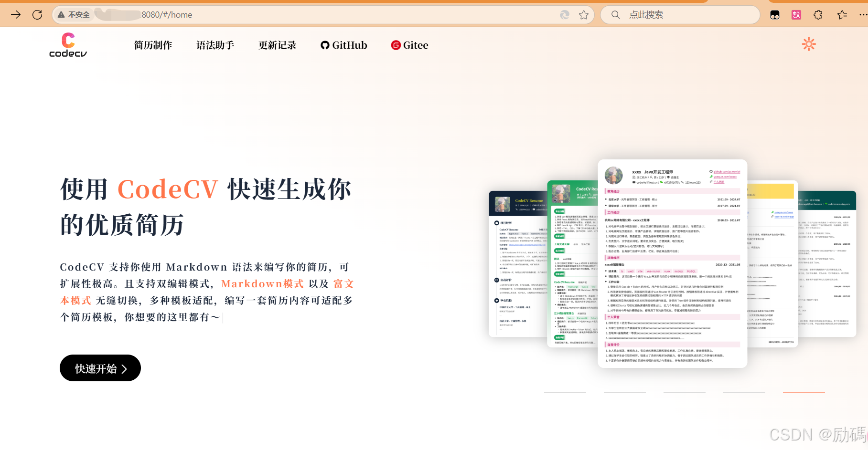Viewport: 868px width, 450px height.
Task: Click the green CodeCV resume template
Action: pyautogui.click(x=572, y=264)
